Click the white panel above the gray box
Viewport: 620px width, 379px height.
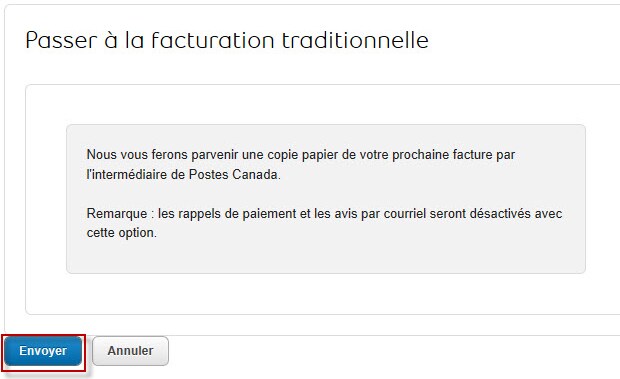(323, 105)
